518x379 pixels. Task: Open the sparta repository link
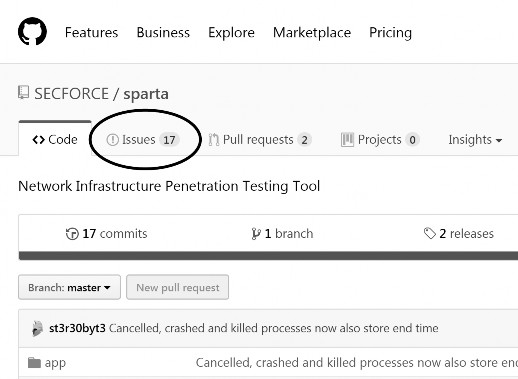click(x=146, y=94)
